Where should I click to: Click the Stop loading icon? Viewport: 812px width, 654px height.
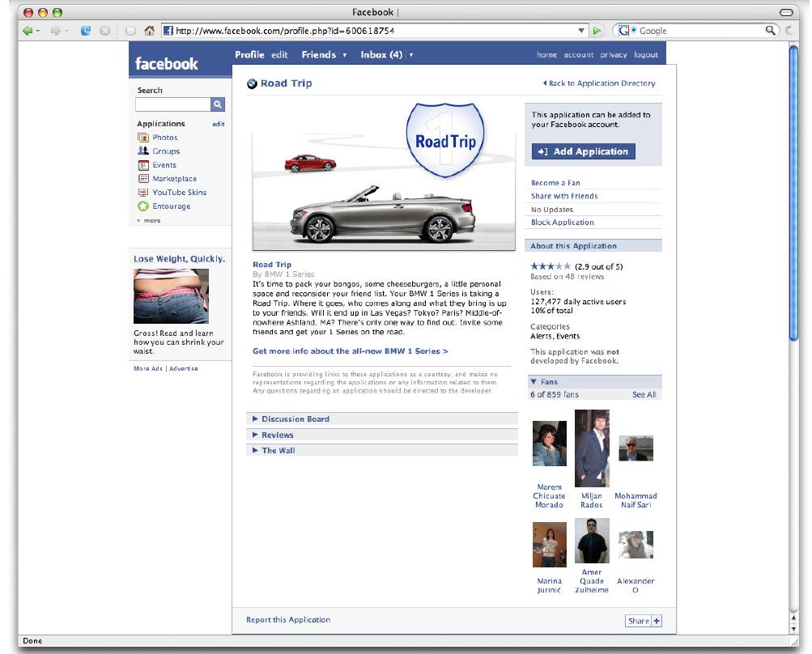104,31
